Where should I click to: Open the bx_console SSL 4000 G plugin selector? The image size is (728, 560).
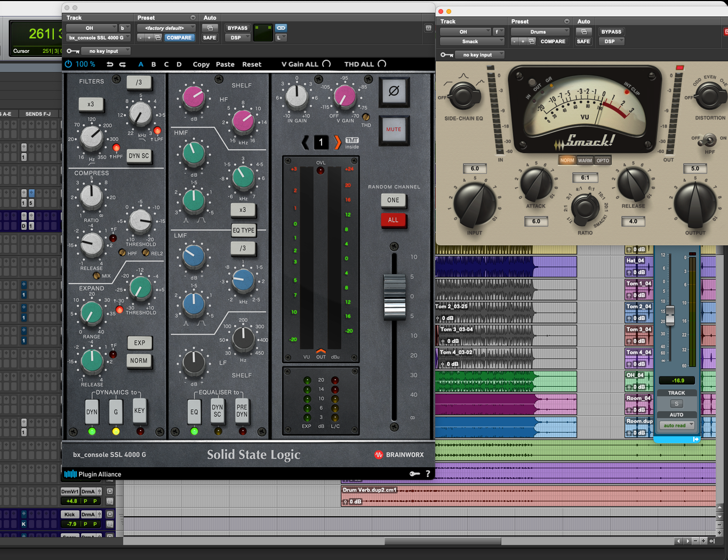99,38
